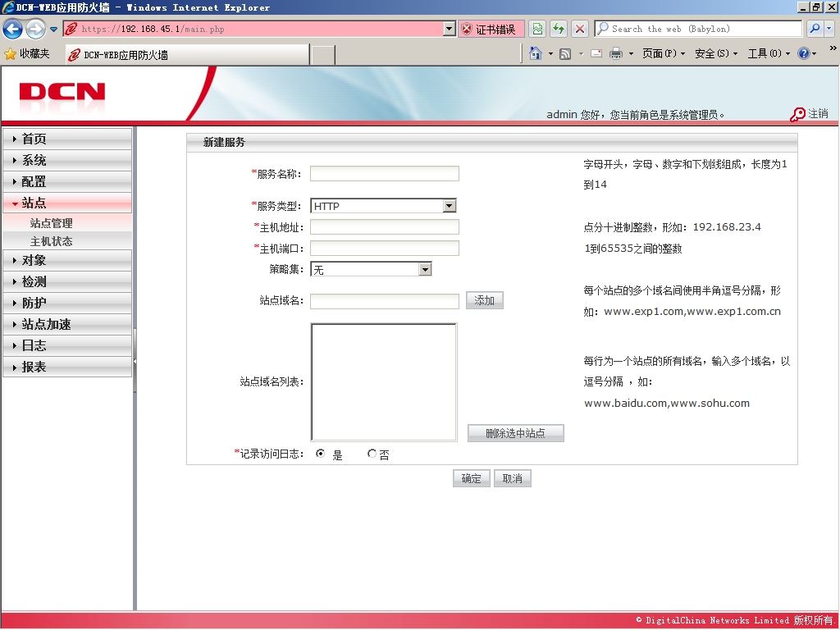Click the search magnifier button
This screenshot has width=840, height=630.
[x=815, y=29]
